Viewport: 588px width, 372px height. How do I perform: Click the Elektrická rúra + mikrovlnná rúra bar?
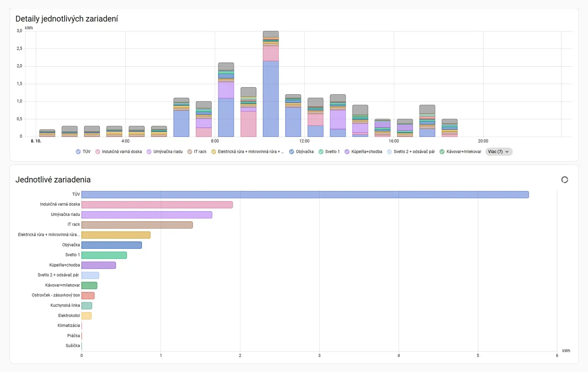coord(116,235)
